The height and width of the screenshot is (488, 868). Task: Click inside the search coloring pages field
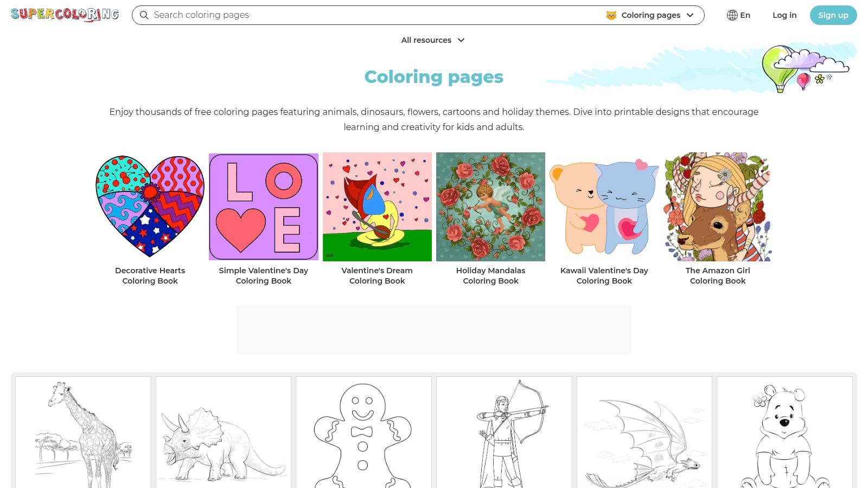click(325, 15)
